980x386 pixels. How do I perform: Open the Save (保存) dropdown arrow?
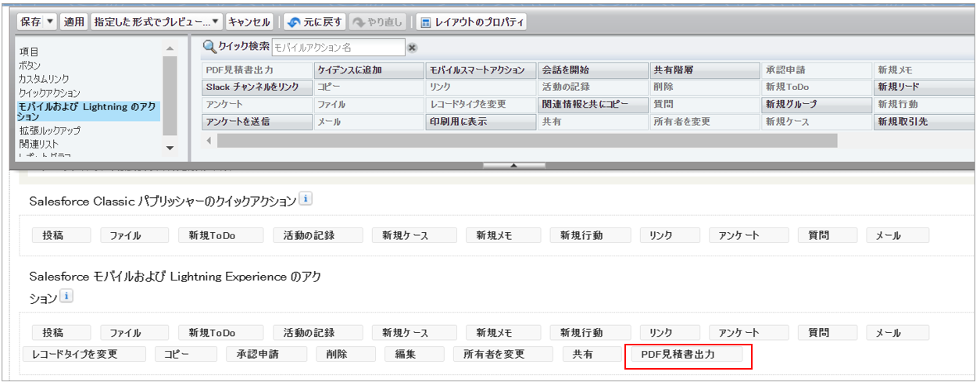click(51, 22)
